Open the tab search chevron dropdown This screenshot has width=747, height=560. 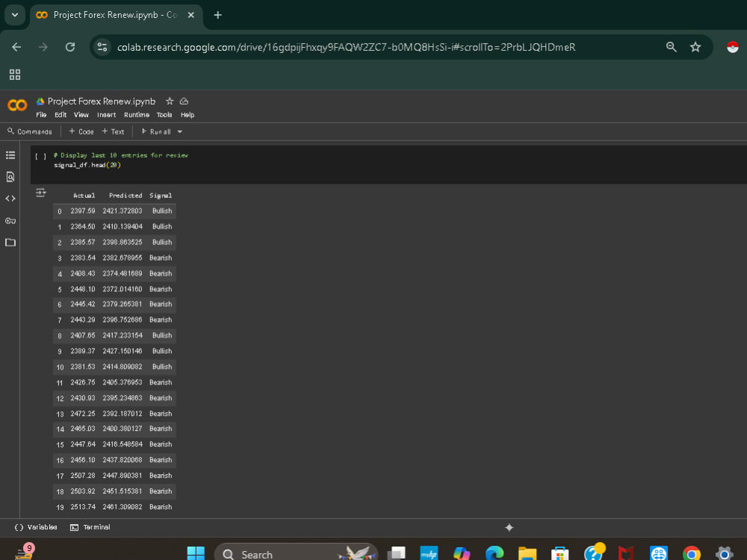(15, 15)
